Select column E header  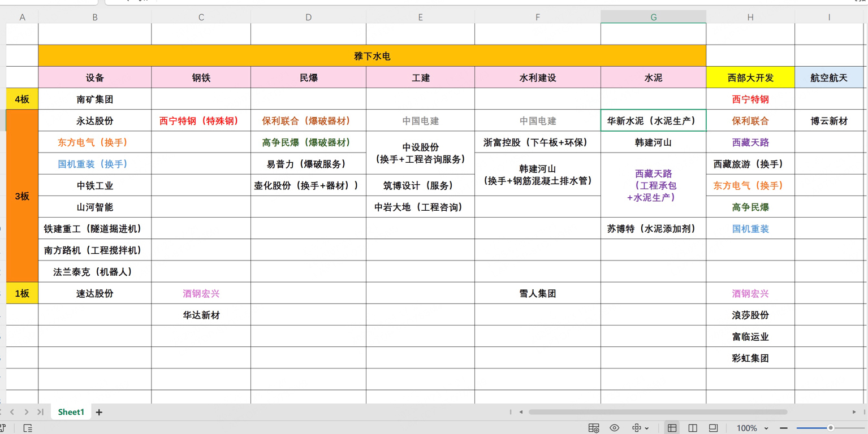[x=421, y=18]
